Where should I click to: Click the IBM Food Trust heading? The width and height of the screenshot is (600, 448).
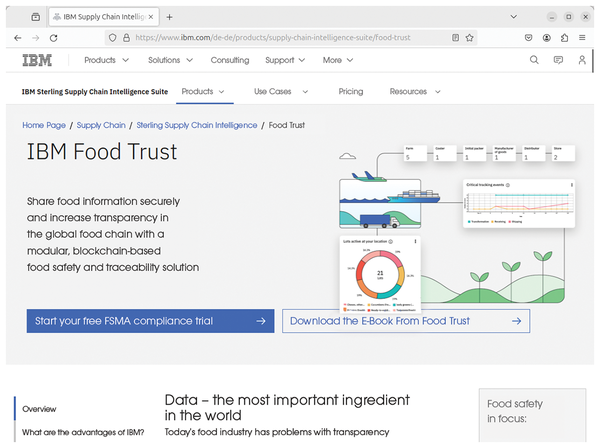[x=102, y=152]
